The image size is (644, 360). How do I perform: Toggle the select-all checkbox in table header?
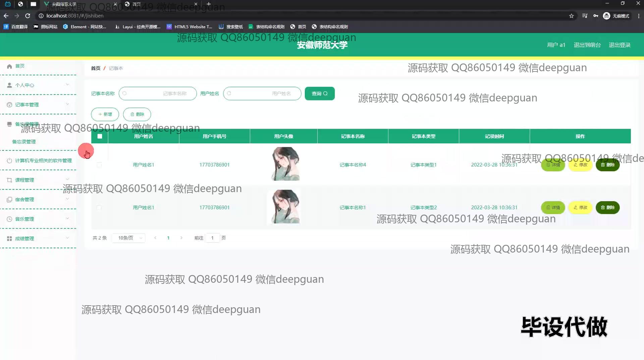point(99,136)
